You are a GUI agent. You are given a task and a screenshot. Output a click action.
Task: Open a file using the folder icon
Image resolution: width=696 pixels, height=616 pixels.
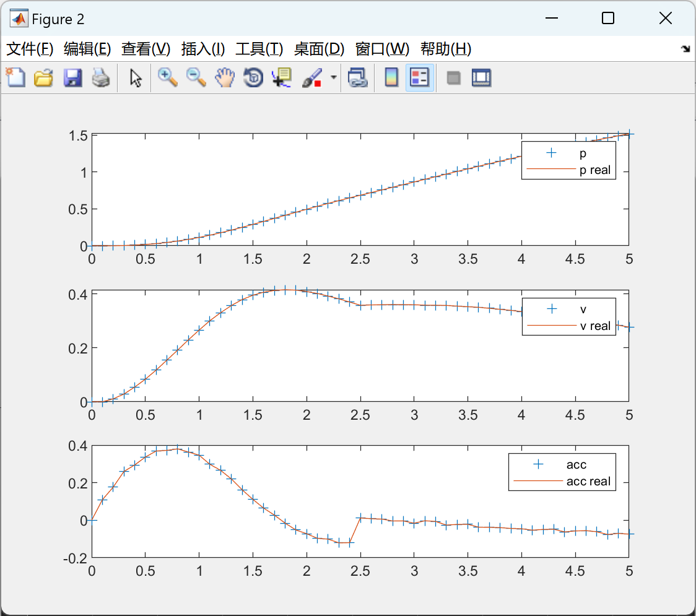coord(43,77)
